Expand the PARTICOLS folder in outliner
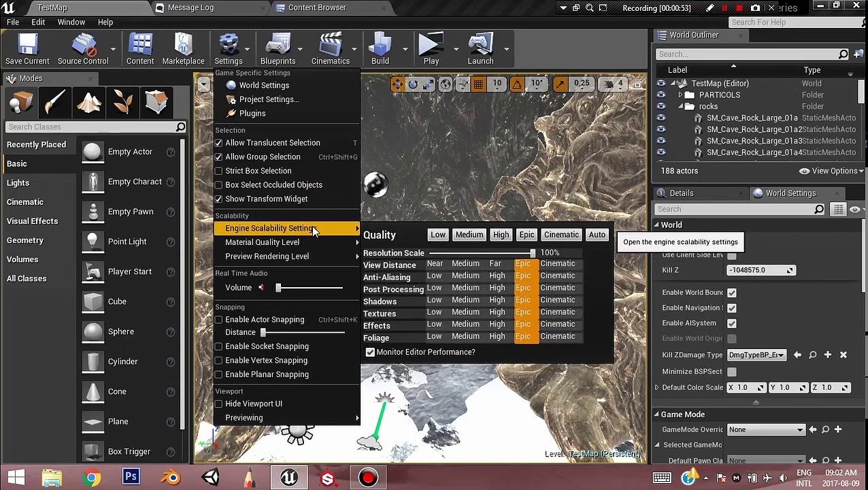Screen dimensions: 868x490 [x=680, y=95]
